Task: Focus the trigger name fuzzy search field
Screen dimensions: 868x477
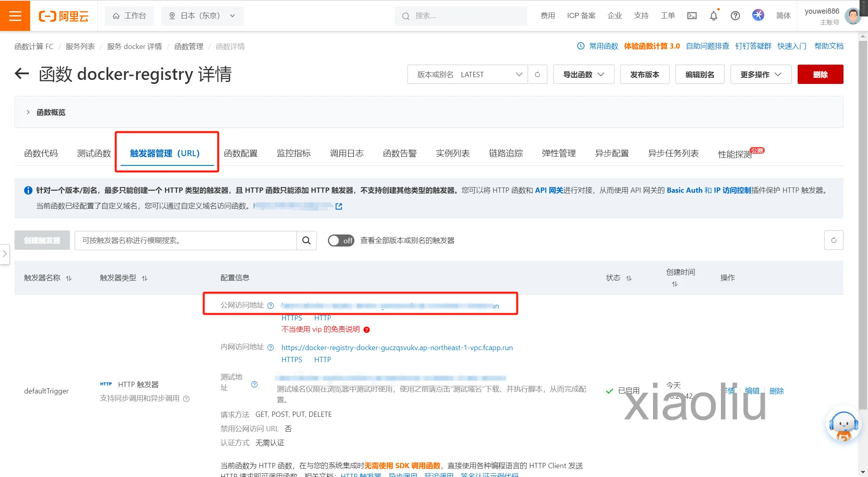Action: coord(186,240)
